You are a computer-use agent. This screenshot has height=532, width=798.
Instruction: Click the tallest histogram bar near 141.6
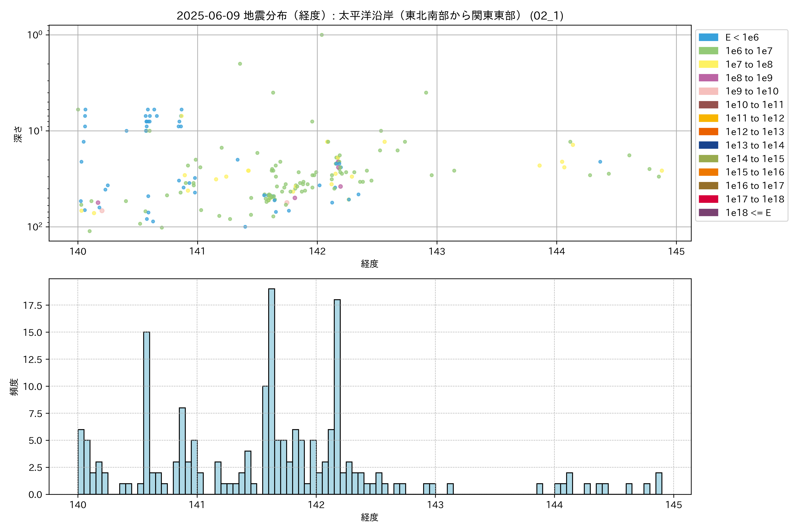(x=271, y=390)
